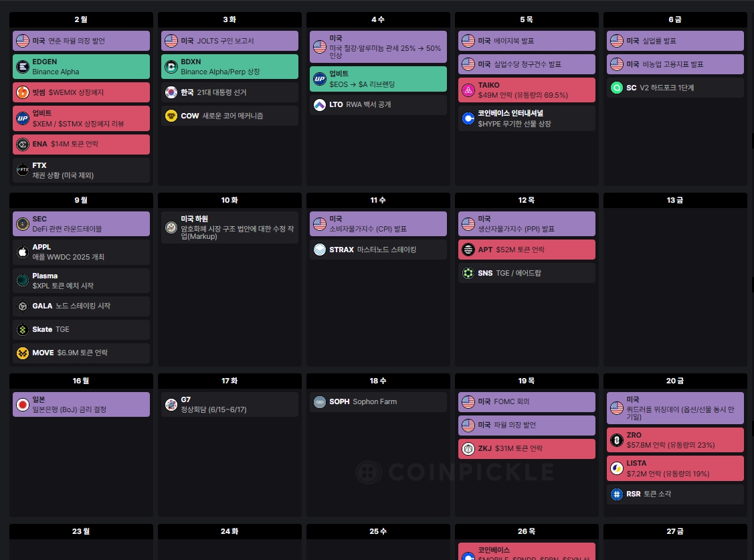Click the text Binance Alpha/Perp 상장
Screen dimensions: 754x560
click(220, 72)
